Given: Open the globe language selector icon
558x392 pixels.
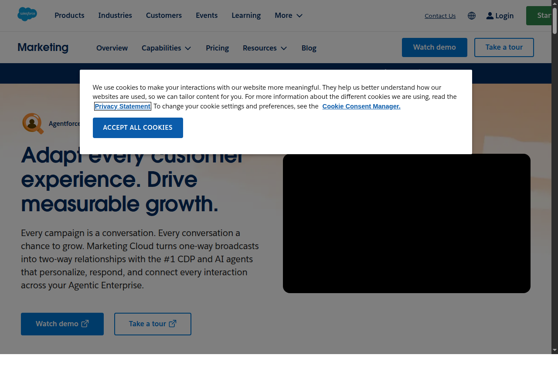Looking at the screenshot, I should [x=472, y=16].
